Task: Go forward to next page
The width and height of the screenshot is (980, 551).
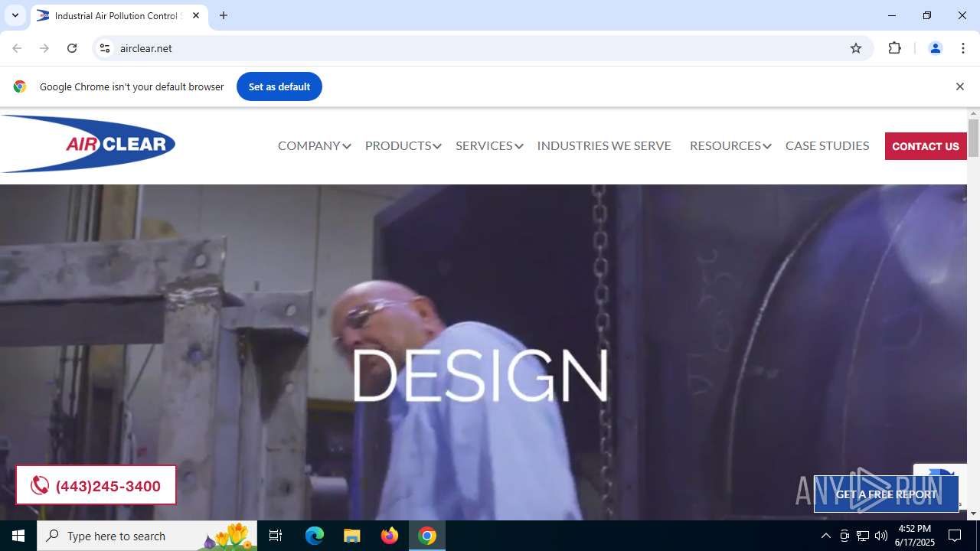Action: (44, 48)
